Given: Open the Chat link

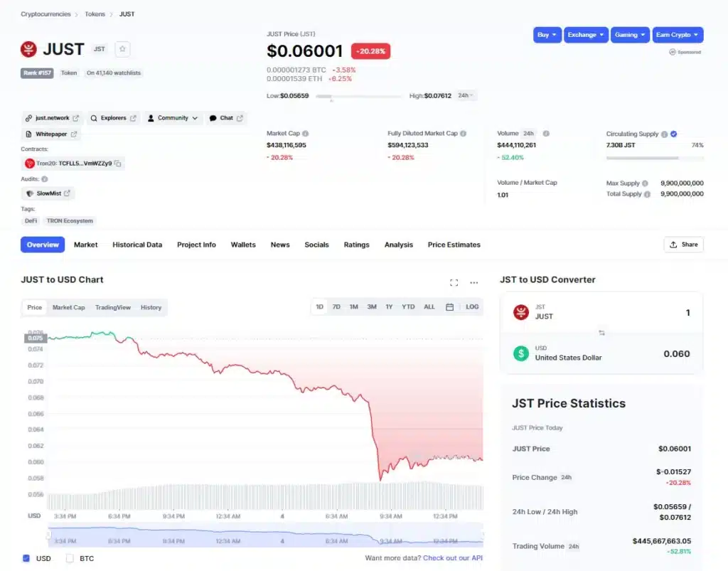Looking at the screenshot, I should point(226,118).
